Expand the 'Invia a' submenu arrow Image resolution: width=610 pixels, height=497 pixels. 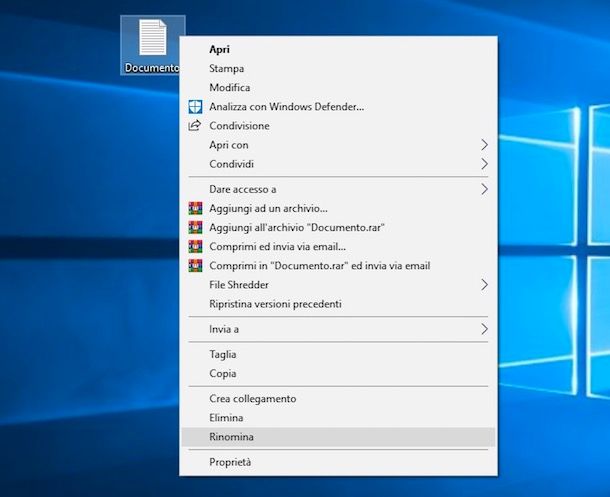(x=484, y=329)
